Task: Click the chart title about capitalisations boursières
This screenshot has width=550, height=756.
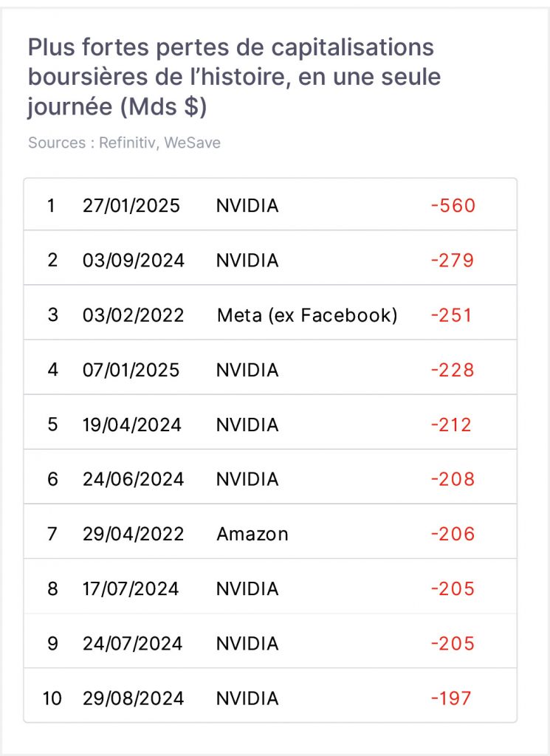Action: 234,77
